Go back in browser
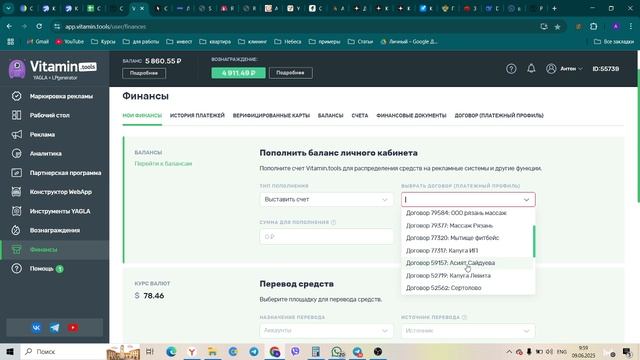The image size is (640, 360). 9,27
